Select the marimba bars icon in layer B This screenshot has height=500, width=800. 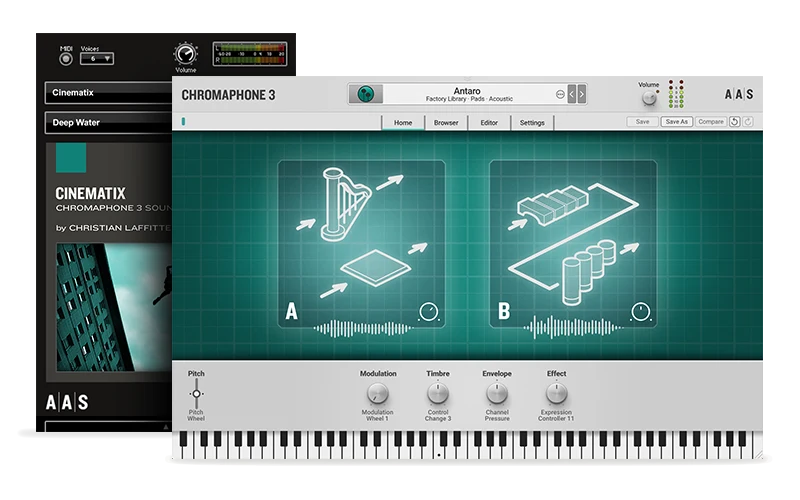(x=553, y=205)
